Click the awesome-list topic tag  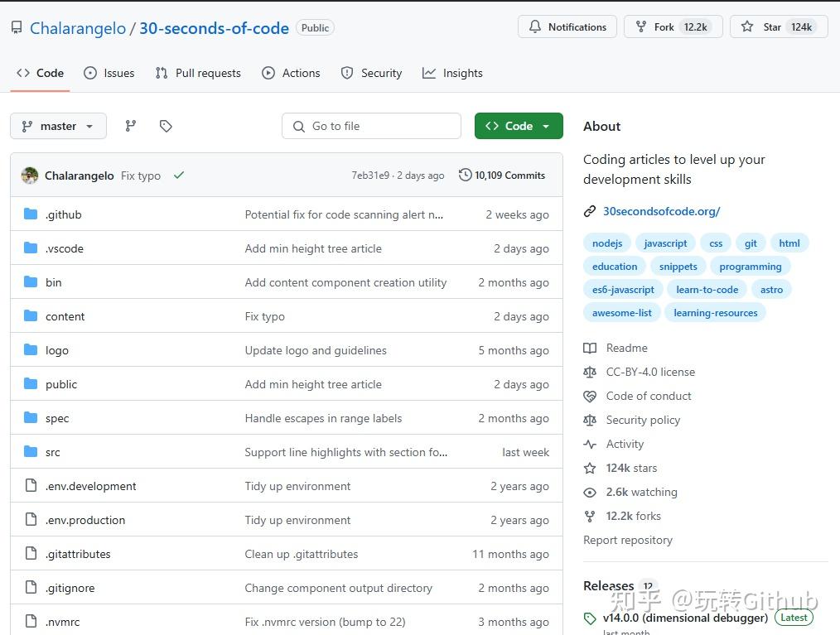pos(621,313)
